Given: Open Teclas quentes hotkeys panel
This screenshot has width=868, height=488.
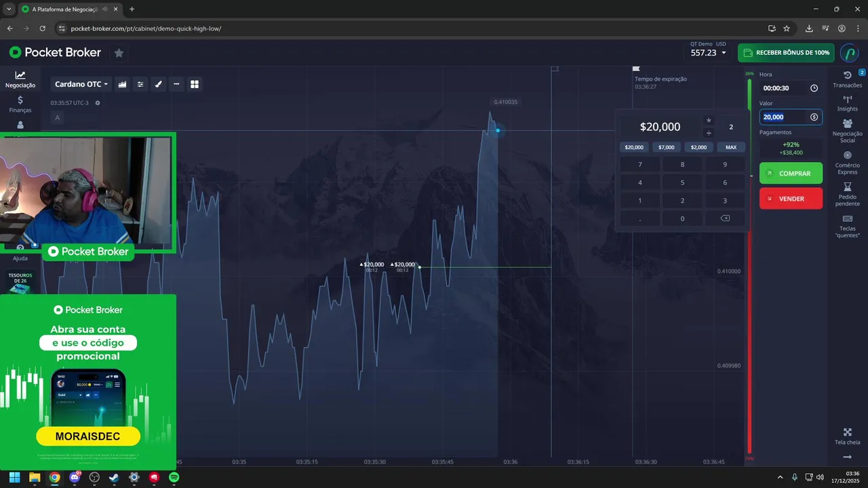Looking at the screenshot, I should pyautogui.click(x=847, y=226).
